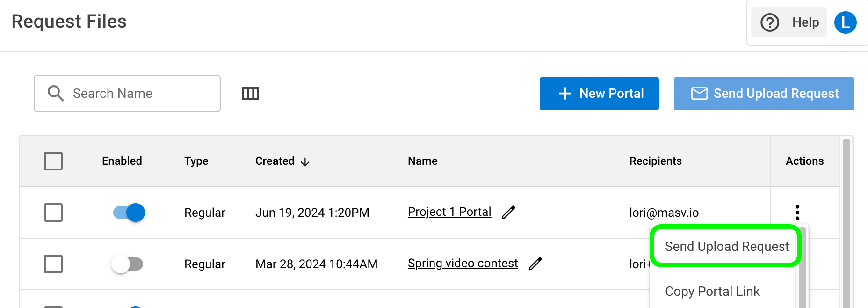Screen dimensions: 868x308
Task: Click the New Portal button
Action: click(599, 94)
